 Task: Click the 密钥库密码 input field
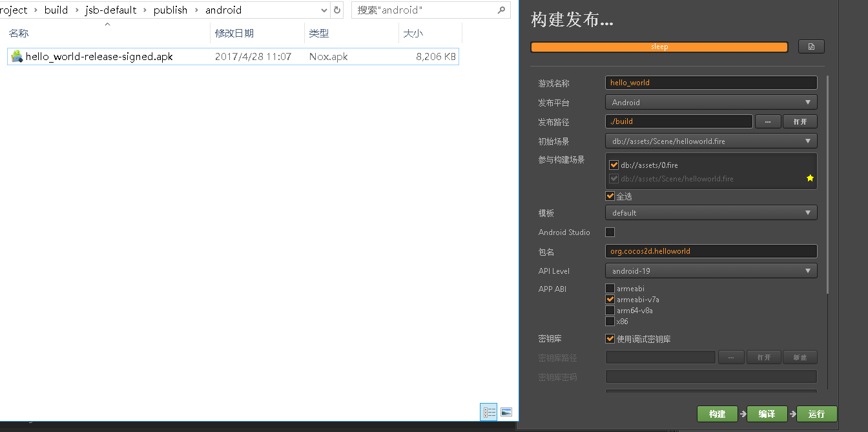click(x=711, y=376)
